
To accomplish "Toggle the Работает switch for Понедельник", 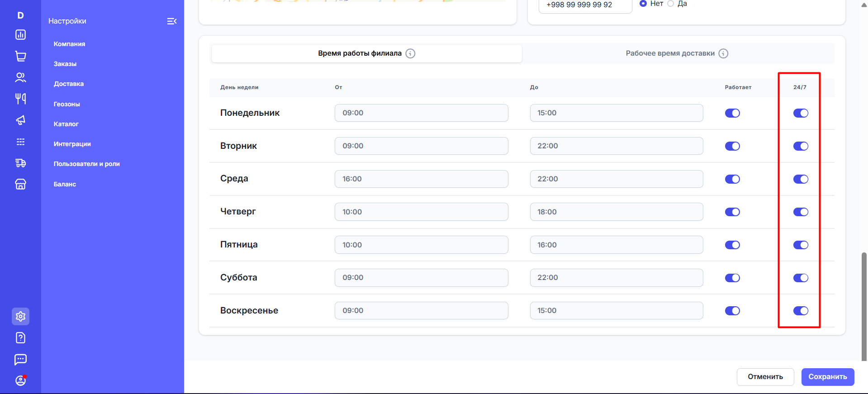I will tap(732, 113).
